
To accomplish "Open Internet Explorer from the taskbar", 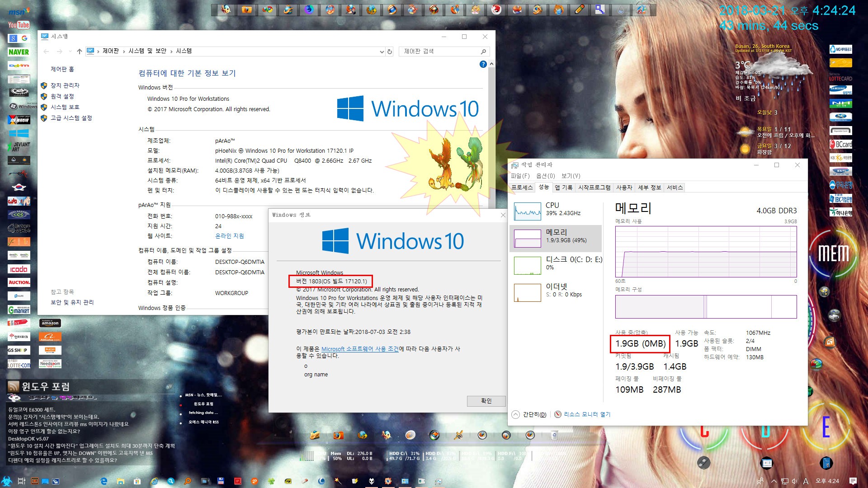I will (x=154, y=481).
